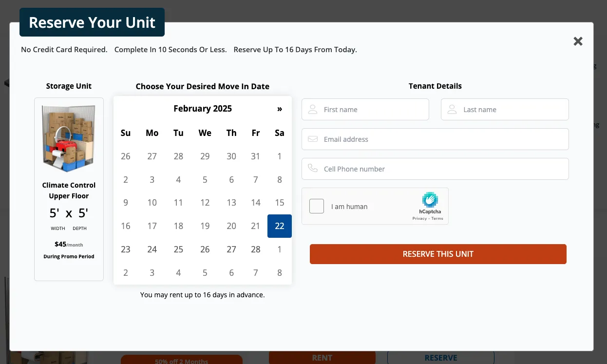Click the person icon in Last name field
The image size is (607, 364).
(x=453, y=109)
